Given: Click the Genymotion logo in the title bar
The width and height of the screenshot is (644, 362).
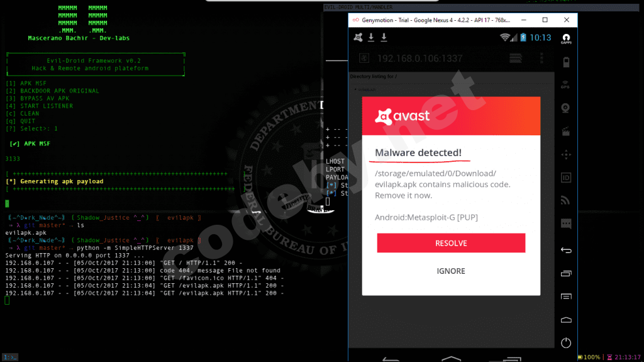Looking at the screenshot, I should [356, 20].
